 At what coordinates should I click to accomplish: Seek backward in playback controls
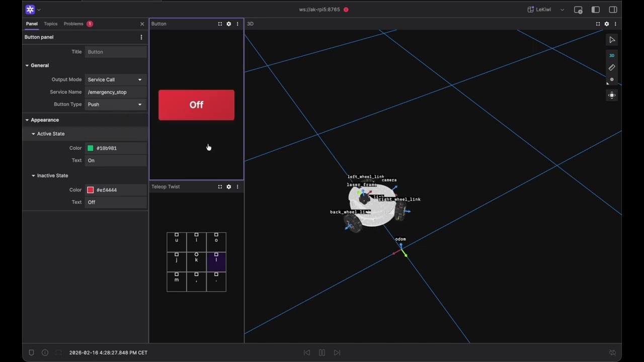(307, 352)
